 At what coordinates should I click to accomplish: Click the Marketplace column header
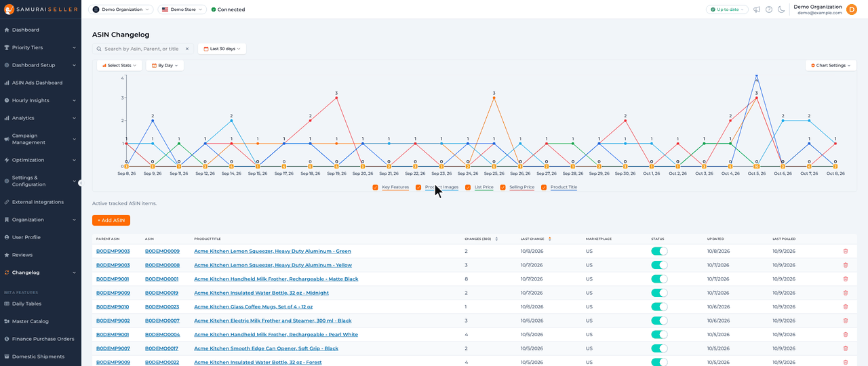(x=599, y=239)
